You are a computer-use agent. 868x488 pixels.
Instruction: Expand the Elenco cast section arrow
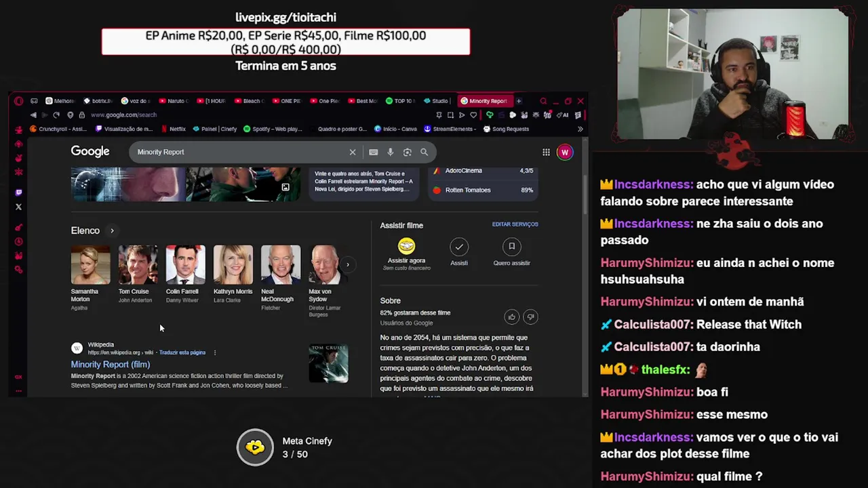(x=112, y=230)
